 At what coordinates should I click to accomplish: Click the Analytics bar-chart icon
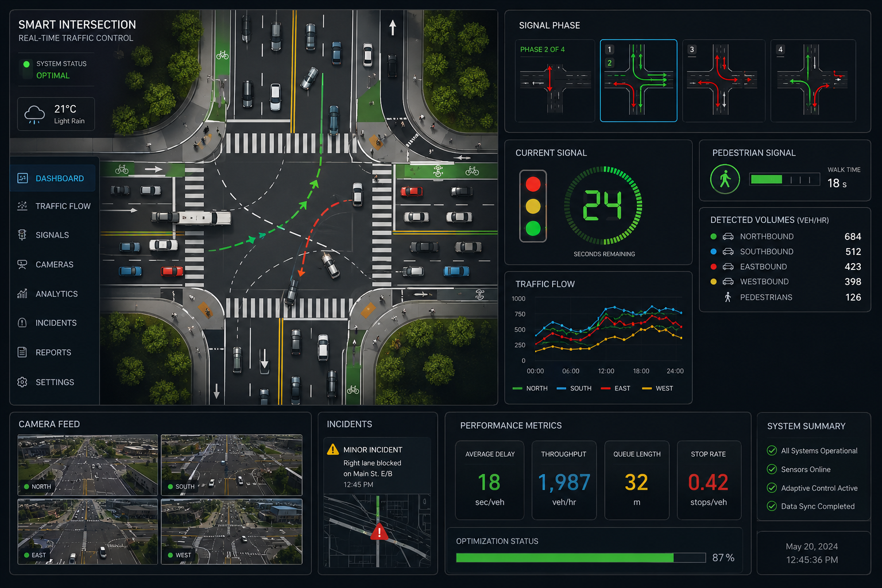point(22,293)
